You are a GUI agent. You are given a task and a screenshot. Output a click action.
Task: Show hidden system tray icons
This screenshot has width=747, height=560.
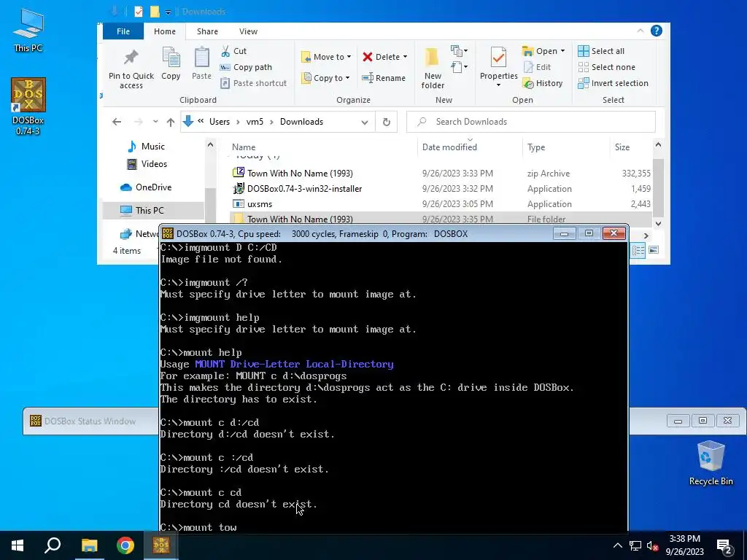pos(617,545)
